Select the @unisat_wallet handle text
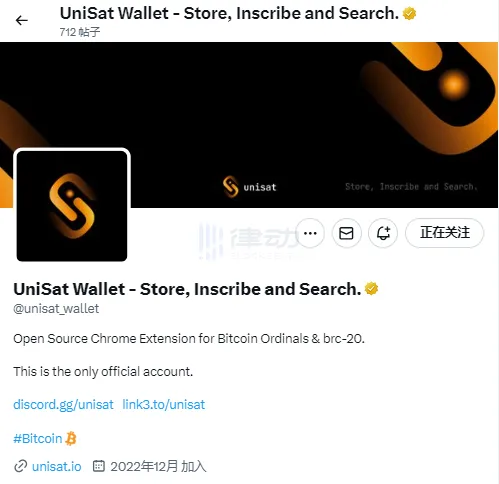The image size is (499, 484). [x=56, y=309]
